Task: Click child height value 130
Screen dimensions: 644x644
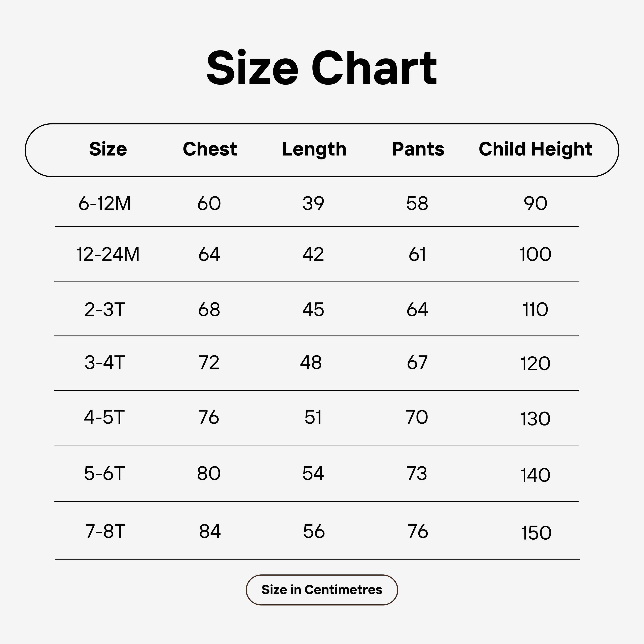Action: coord(535,419)
